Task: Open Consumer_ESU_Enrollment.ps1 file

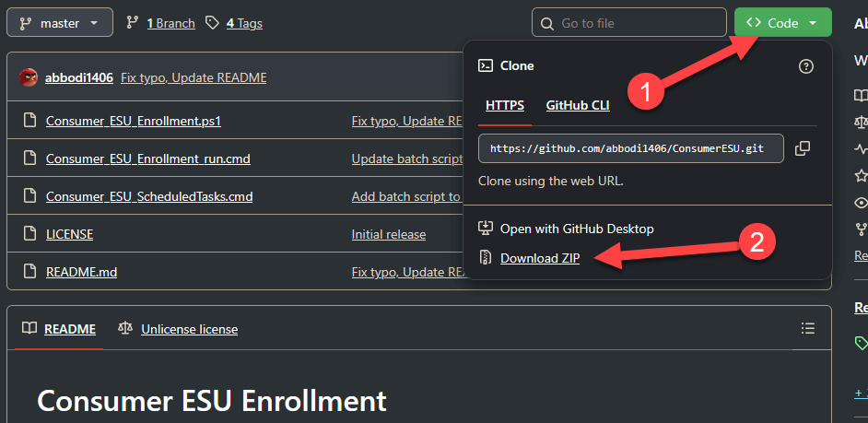Action: [x=134, y=121]
